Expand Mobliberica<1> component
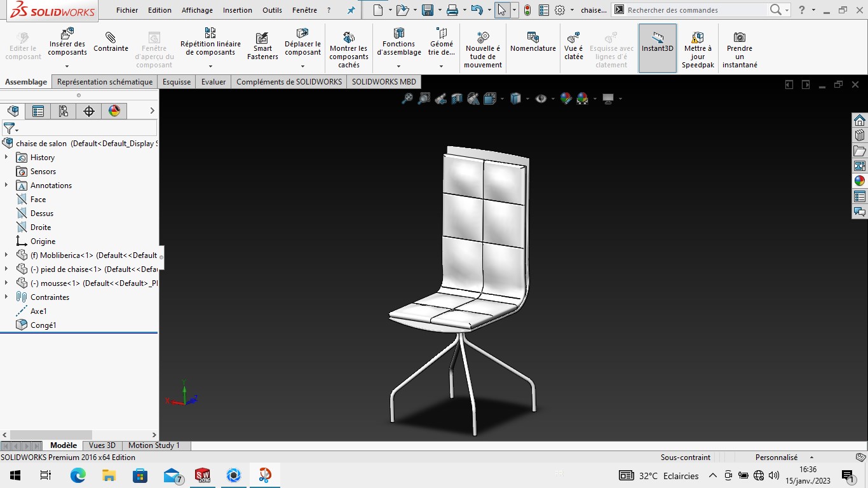 [x=6, y=255]
